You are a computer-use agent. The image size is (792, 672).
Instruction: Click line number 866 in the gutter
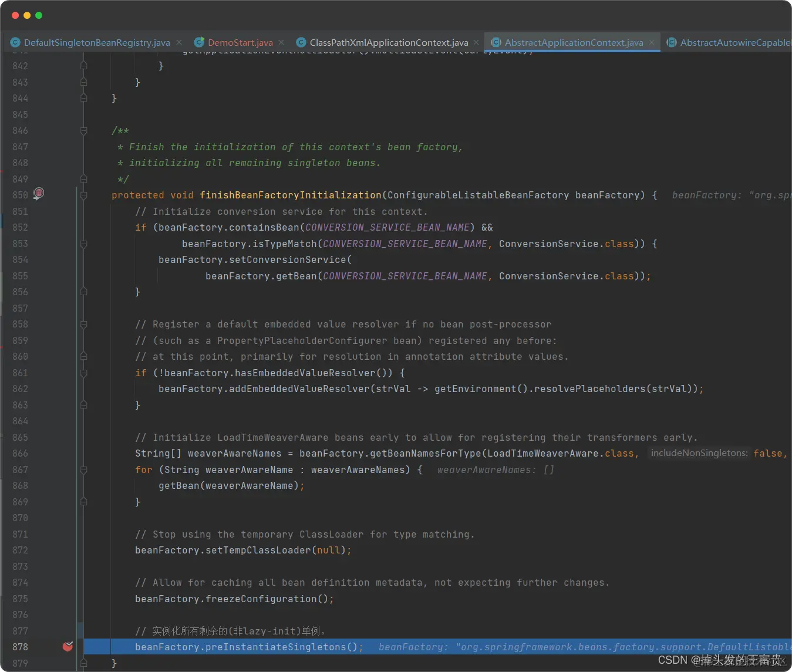pos(21,453)
